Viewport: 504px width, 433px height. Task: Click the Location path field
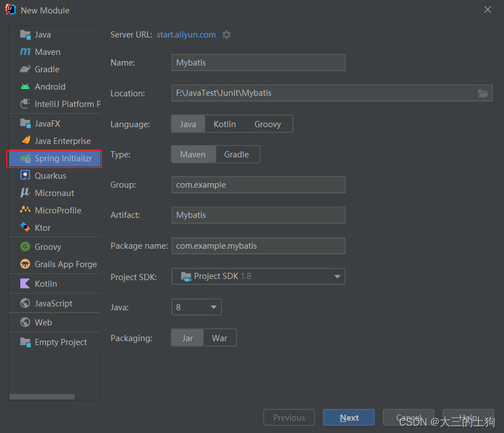tap(332, 93)
